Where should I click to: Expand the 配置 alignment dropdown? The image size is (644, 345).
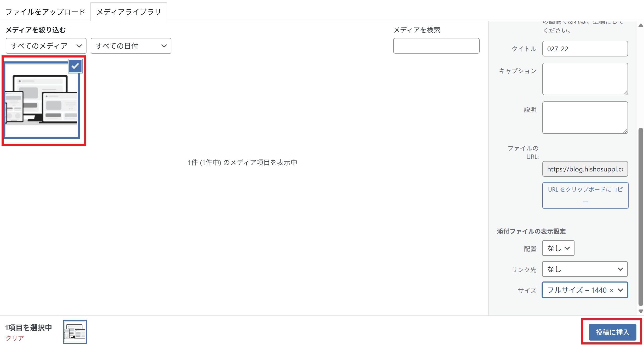[x=558, y=248]
